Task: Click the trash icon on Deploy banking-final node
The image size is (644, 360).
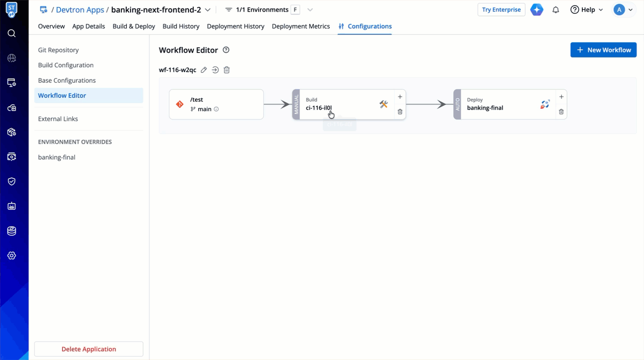Action: (561, 112)
